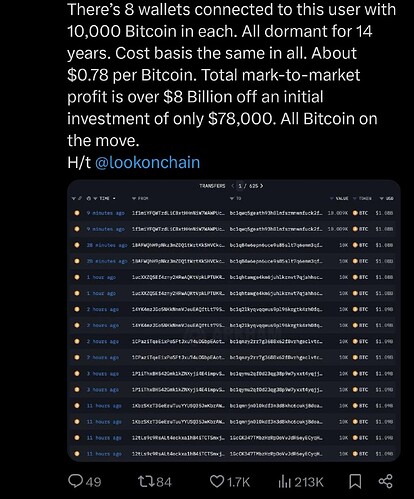414x499 pixels.
Task: Sort by the TIME column header
Action: tap(104, 198)
